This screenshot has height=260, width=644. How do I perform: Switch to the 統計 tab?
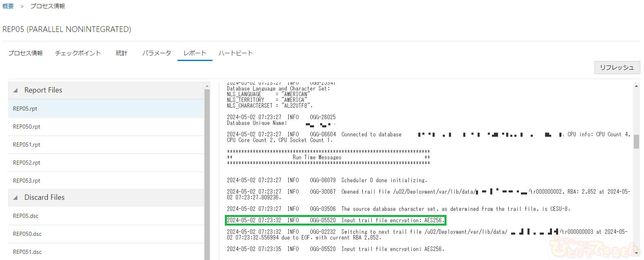click(121, 53)
